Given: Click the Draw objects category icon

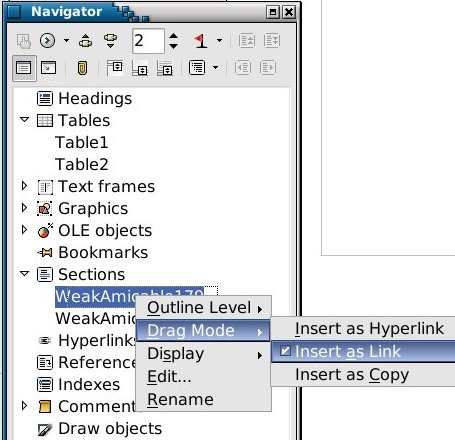Looking at the screenshot, I should [45, 429].
